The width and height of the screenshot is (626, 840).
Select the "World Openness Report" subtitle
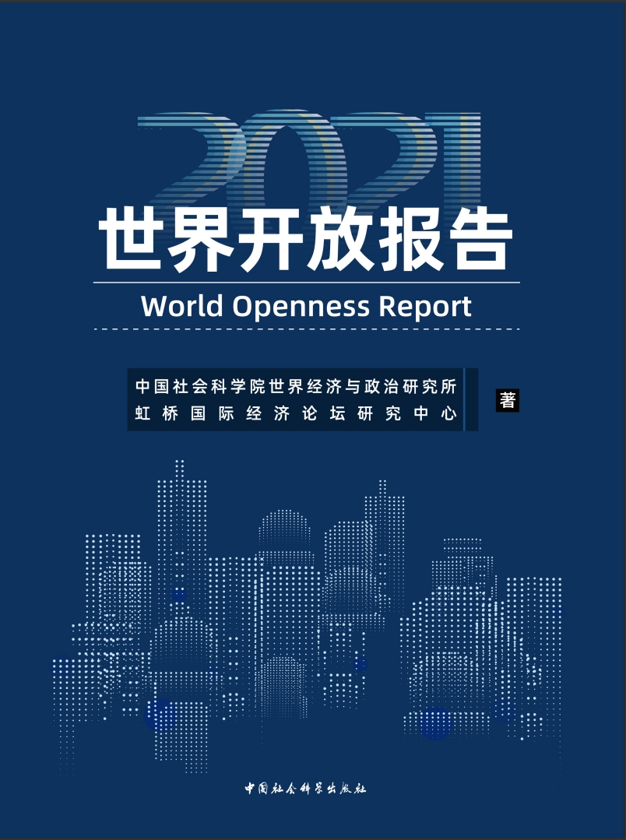point(306,307)
